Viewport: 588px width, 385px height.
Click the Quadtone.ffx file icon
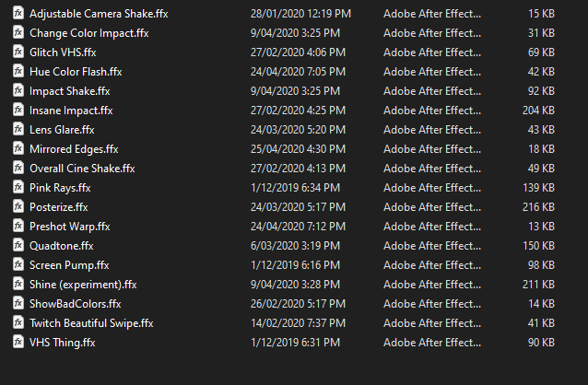coord(18,246)
